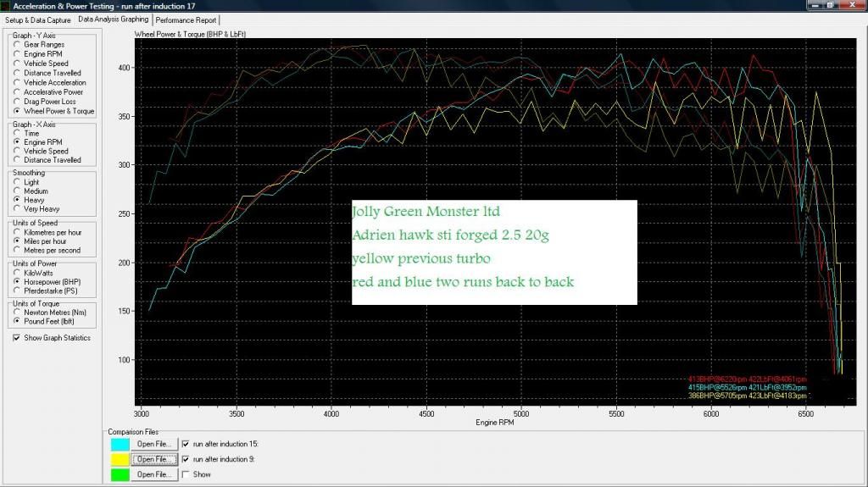Choose Newton Metres for torque units
Viewport: 868px width, 487px height.
16,312
